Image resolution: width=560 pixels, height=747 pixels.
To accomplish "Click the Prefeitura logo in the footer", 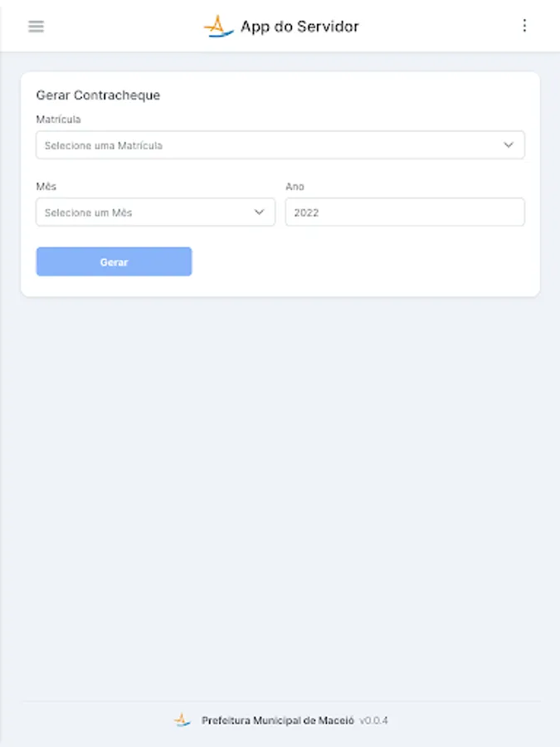I will pos(183,720).
